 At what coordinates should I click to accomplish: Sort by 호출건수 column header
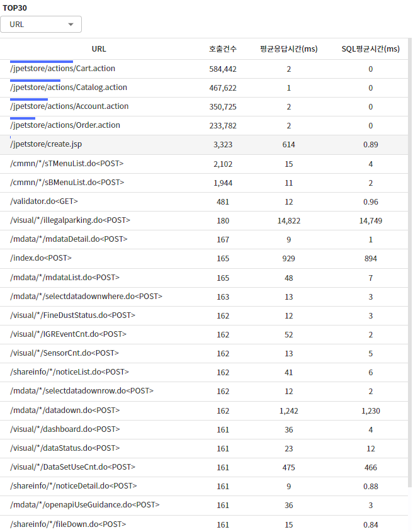pyautogui.click(x=222, y=49)
